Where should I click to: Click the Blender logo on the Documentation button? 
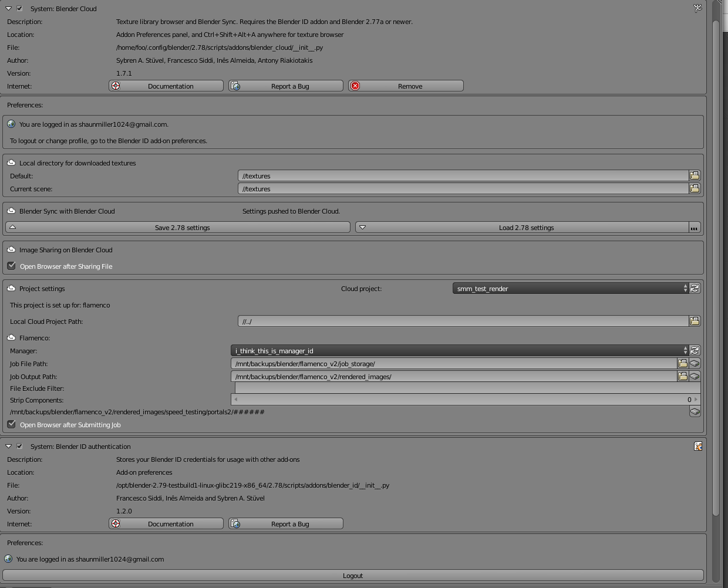pyautogui.click(x=115, y=86)
